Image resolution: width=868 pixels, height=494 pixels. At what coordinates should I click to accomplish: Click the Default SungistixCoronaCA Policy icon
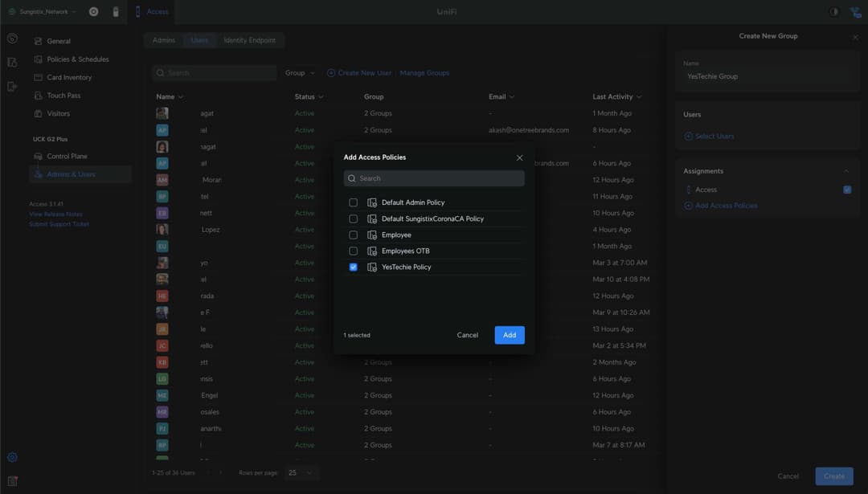(372, 219)
